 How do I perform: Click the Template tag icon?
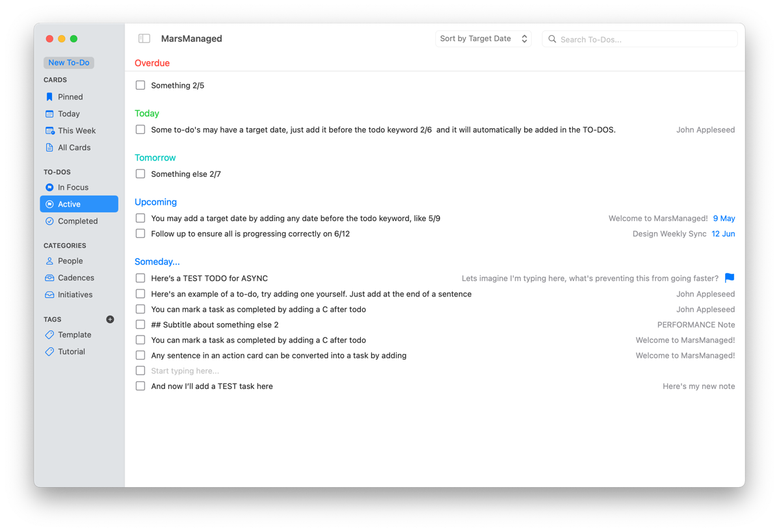[x=49, y=335]
